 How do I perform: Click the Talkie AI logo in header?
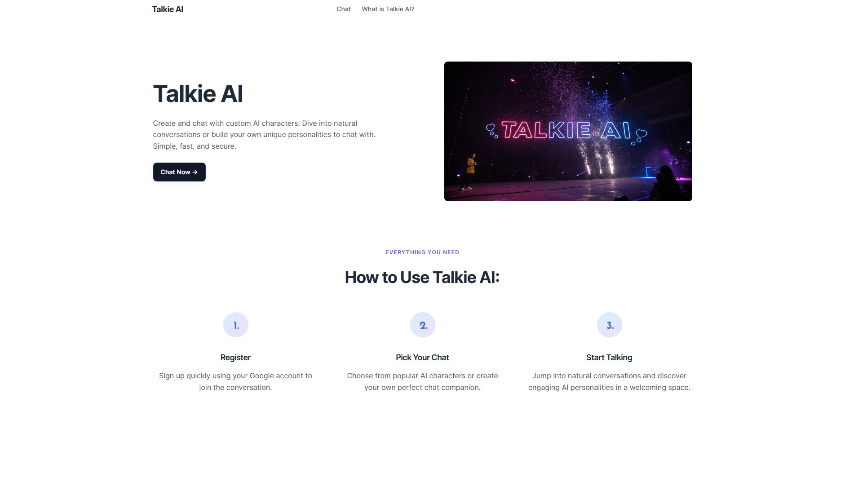coord(168,9)
